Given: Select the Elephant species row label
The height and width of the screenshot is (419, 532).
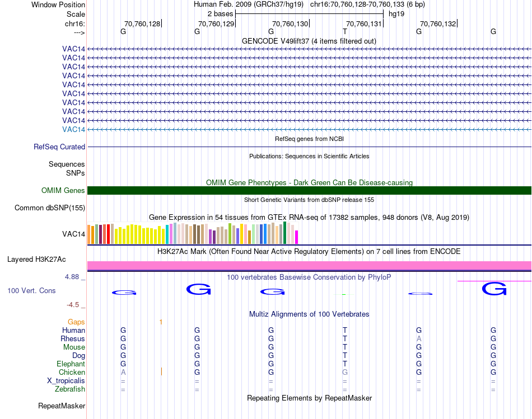Looking at the screenshot, I should (x=71, y=364).
